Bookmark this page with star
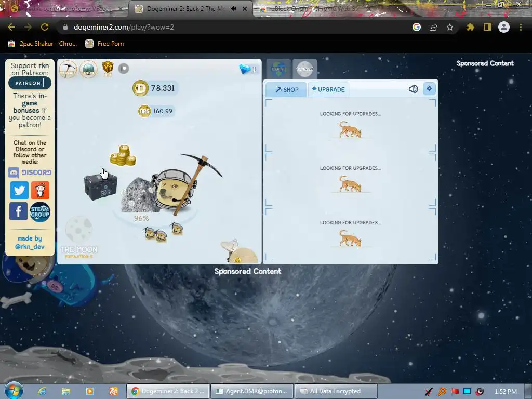The width and height of the screenshot is (532, 399). pyautogui.click(x=450, y=27)
